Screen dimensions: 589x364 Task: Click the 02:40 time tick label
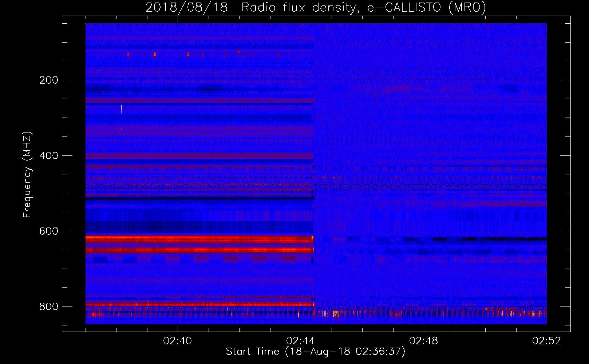pos(178,341)
